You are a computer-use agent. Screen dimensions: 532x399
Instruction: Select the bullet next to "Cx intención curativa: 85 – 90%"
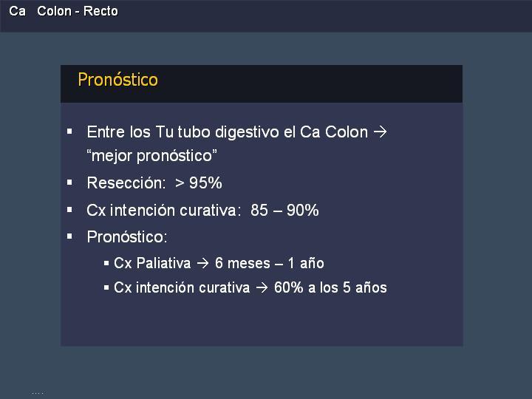coord(69,210)
